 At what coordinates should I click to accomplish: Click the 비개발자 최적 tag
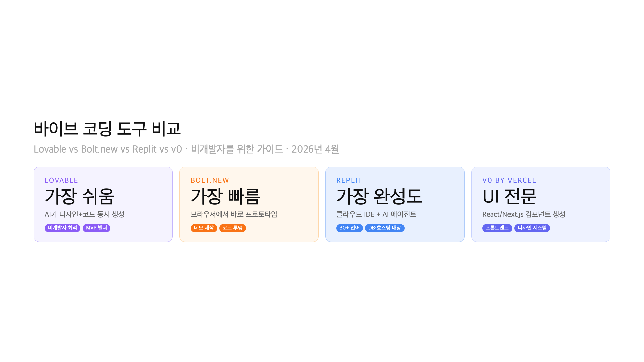(x=62, y=228)
